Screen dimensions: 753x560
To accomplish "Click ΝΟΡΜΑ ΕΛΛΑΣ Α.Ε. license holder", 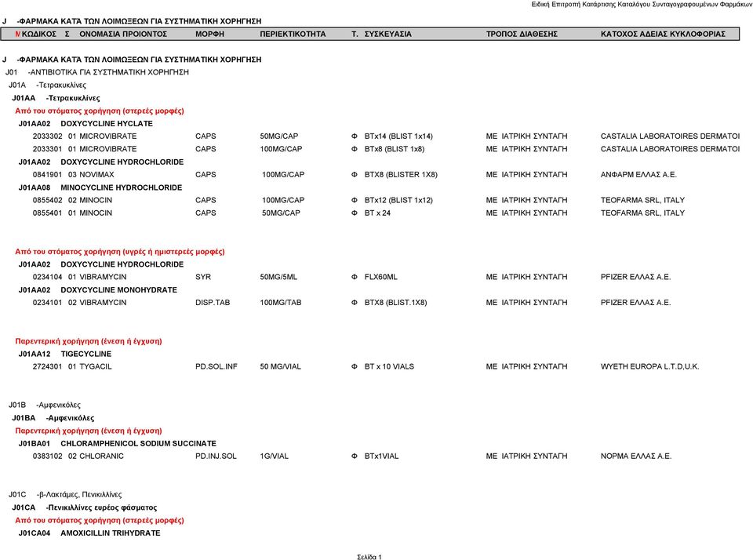I will (636, 456).
